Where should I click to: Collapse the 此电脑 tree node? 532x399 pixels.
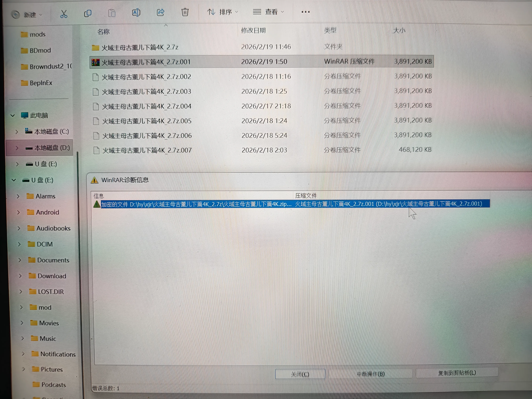(13, 116)
